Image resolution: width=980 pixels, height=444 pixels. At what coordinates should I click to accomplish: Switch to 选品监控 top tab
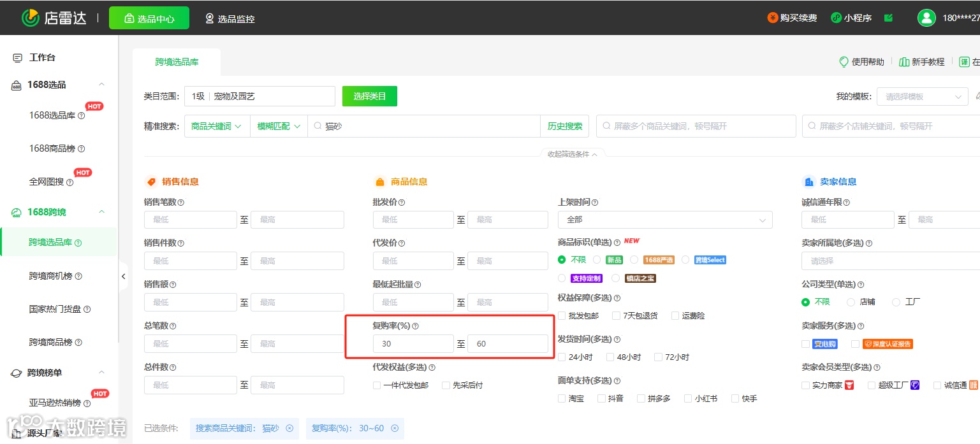pyautogui.click(x=230, y=18)
